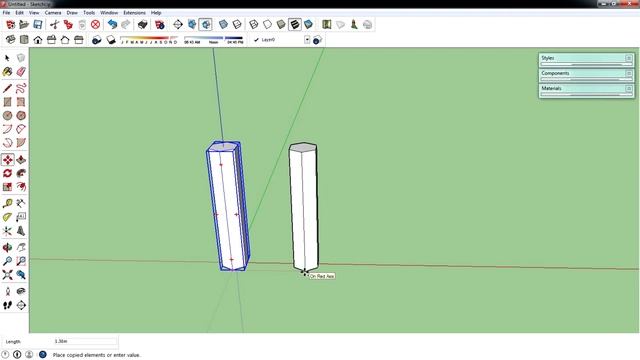This screenshot has width=640, height=360.
Task: Open the Camera menu
Action: point(53,13)
